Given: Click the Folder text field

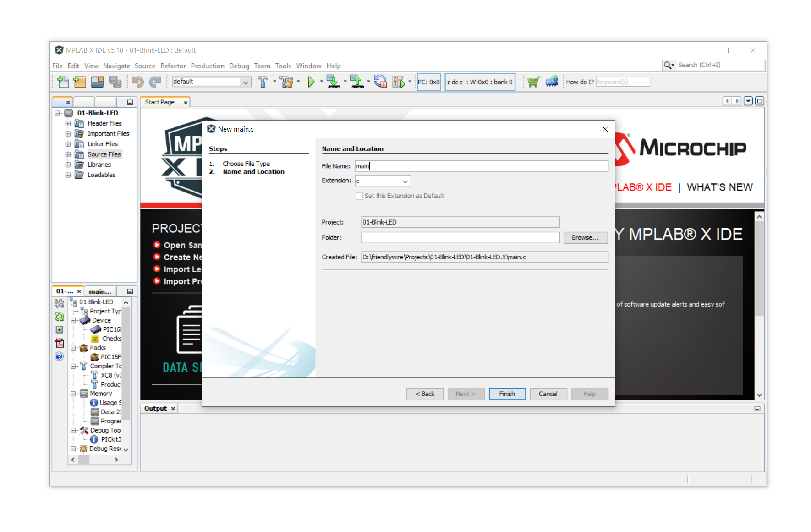Looking at the screenshot, I should [x=460, y=238].
